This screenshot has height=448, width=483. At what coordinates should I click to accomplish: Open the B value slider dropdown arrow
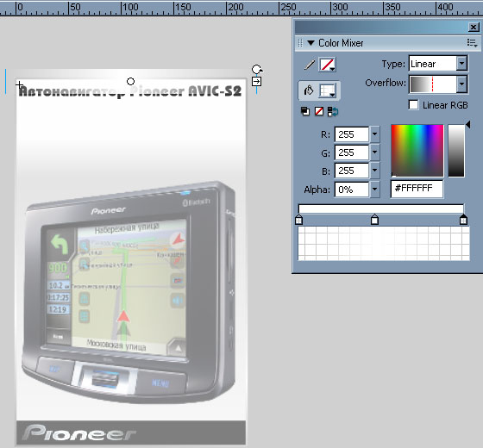click(x=374, y=171)
